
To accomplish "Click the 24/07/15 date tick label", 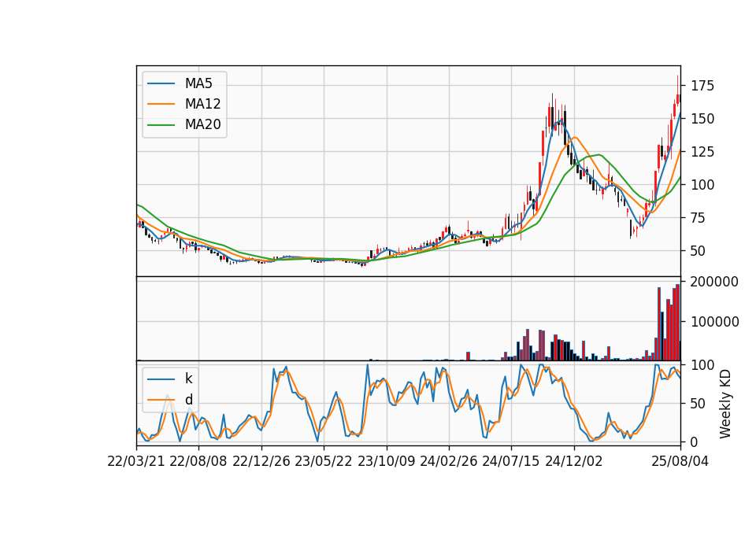I will pos(511,461).
